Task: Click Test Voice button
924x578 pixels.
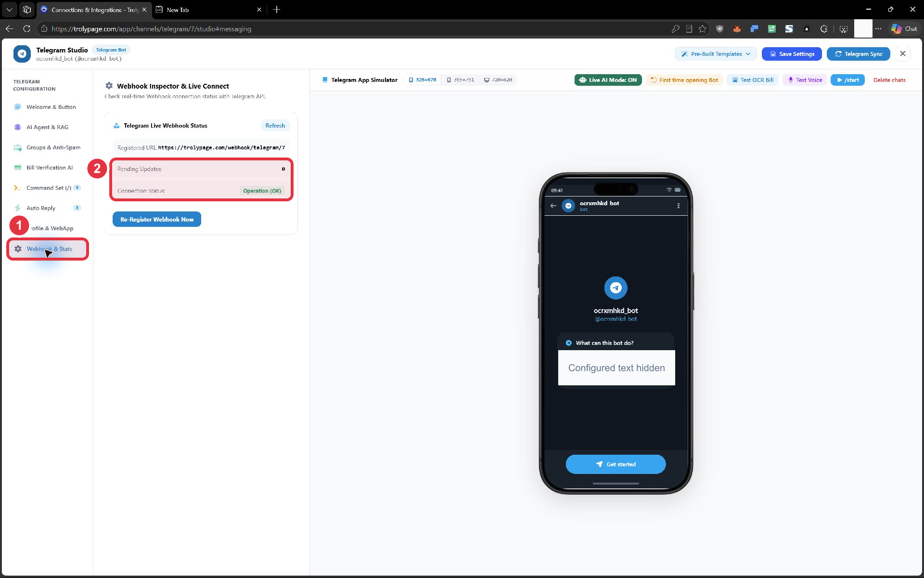Action: tap(805, 80)
